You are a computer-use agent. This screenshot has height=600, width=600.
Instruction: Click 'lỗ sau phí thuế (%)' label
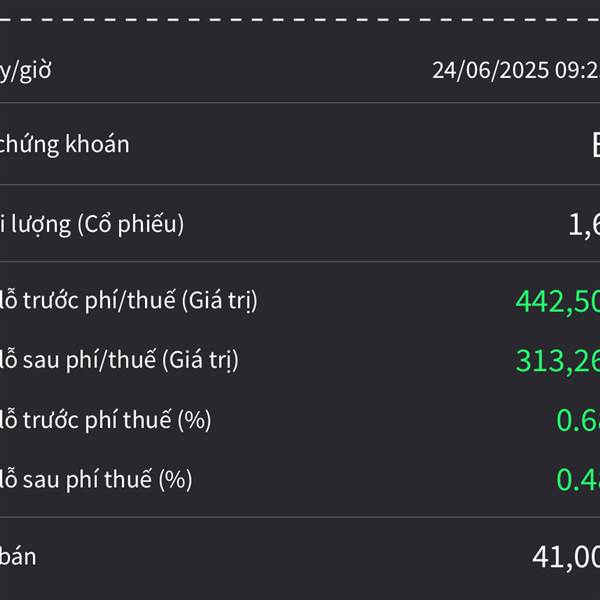coord(96,480)
